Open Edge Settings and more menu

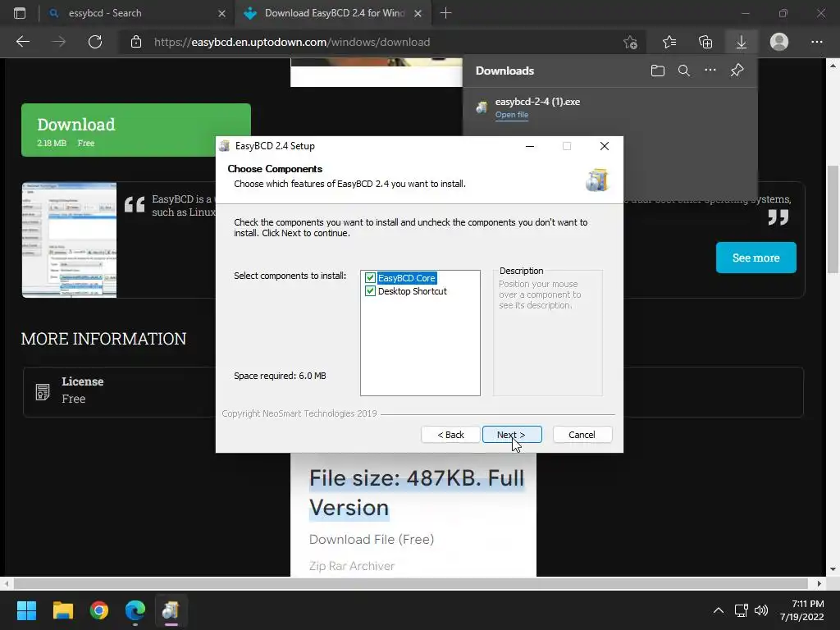click(816, 42)
